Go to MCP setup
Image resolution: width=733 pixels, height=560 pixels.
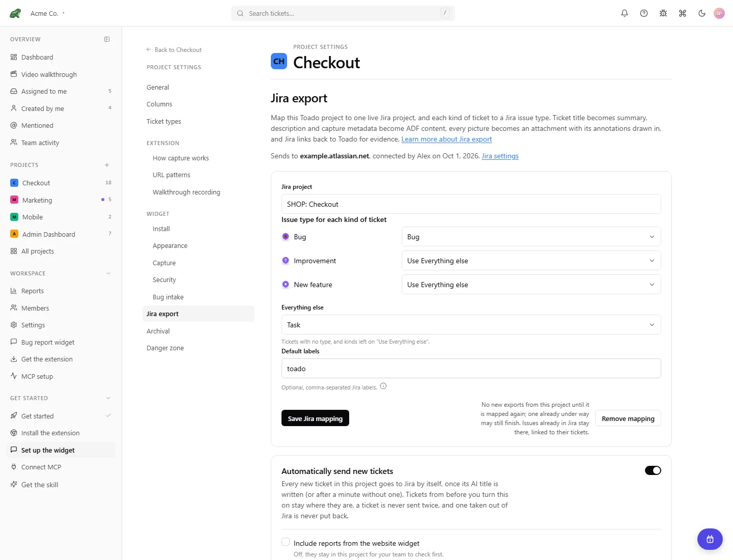(61, 376)
